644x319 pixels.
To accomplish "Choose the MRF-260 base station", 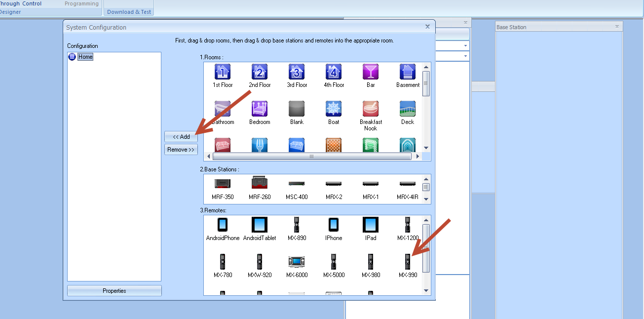I will coord(260,183).
